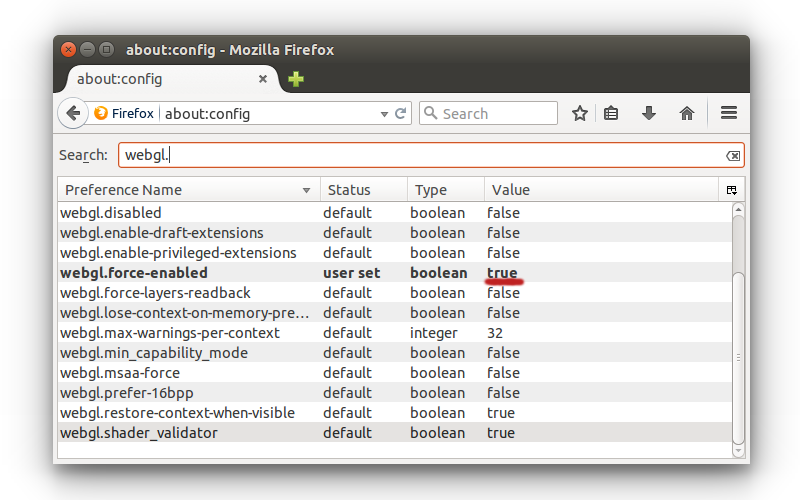Screen dimensions: 800x500
Task: Sort by the Preference Name column
Action: (185, 190)
